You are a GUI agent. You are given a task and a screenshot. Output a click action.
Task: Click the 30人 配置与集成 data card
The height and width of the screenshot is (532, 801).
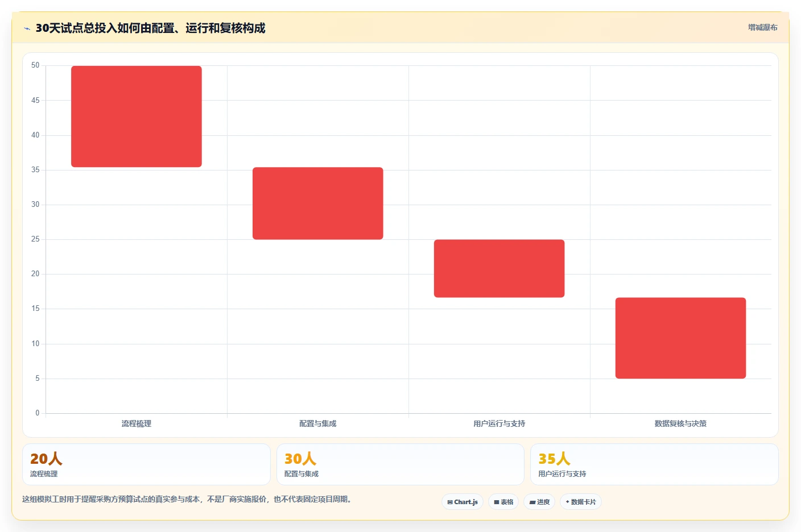[x=400, y=464]
